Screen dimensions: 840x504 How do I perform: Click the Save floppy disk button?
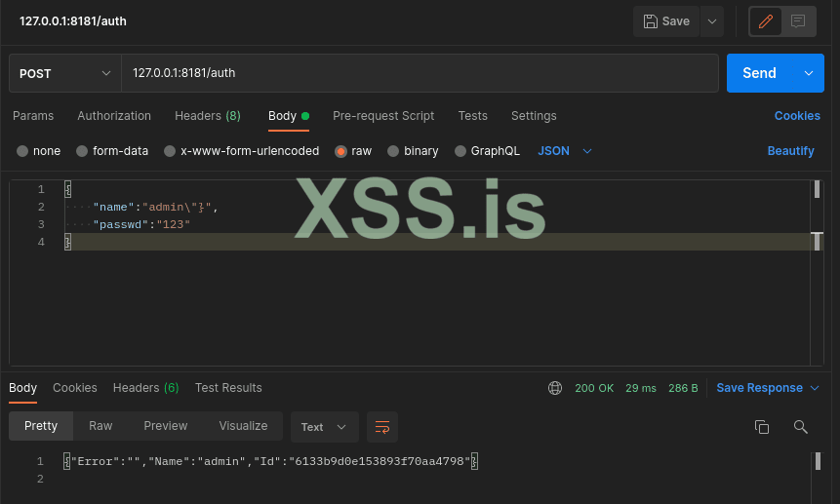coord(667,21)
